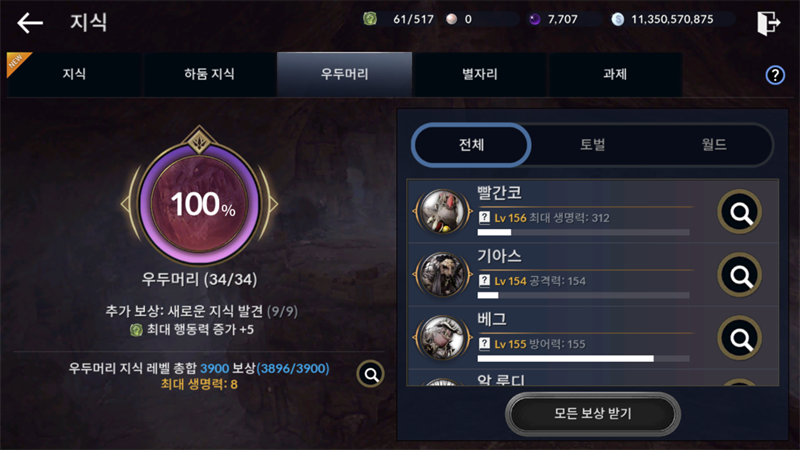This screenshot has width=800, height=450.
Task: Click the silver coin currency icon
Action: (617, 19)
